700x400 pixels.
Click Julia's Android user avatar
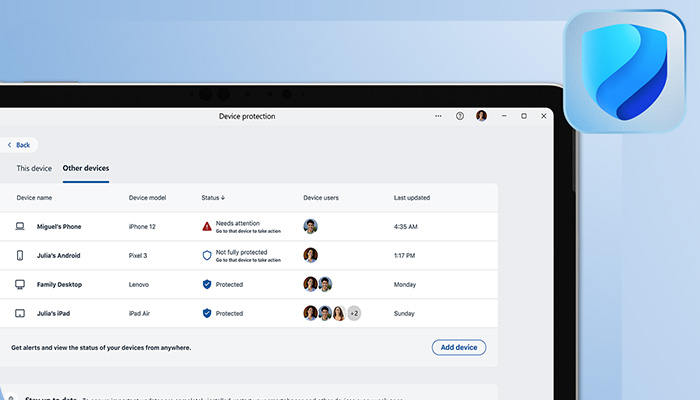click(310, 255)
